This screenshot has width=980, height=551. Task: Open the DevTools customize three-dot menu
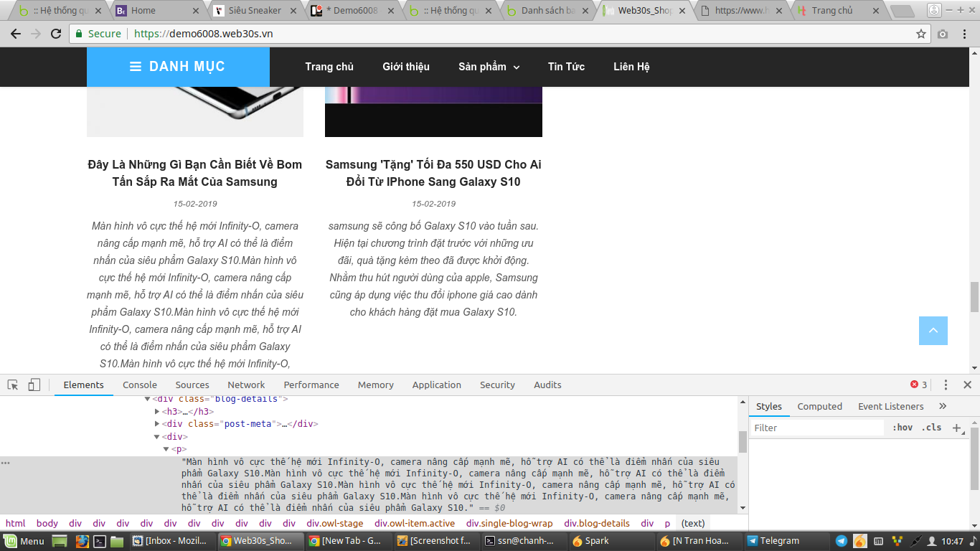tap(946, 385)
